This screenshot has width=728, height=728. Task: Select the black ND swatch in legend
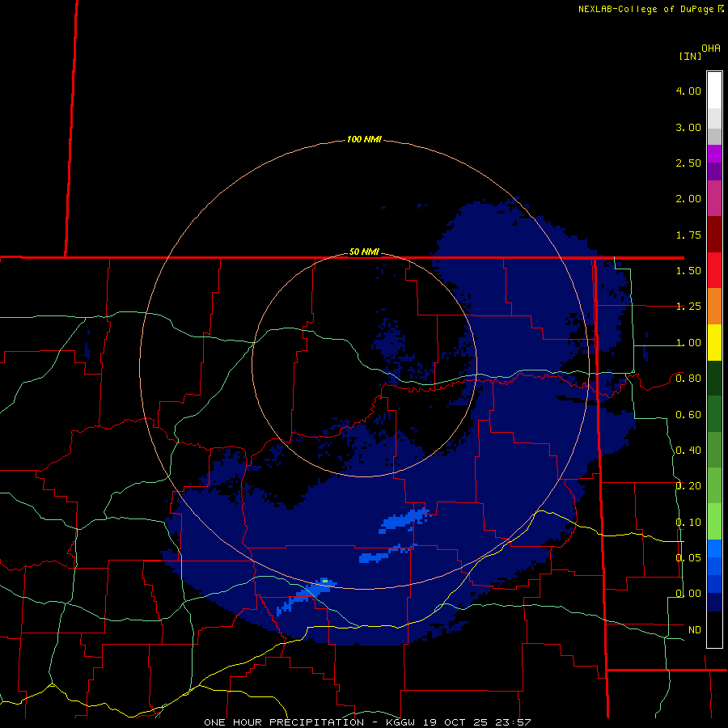[714, 629]
